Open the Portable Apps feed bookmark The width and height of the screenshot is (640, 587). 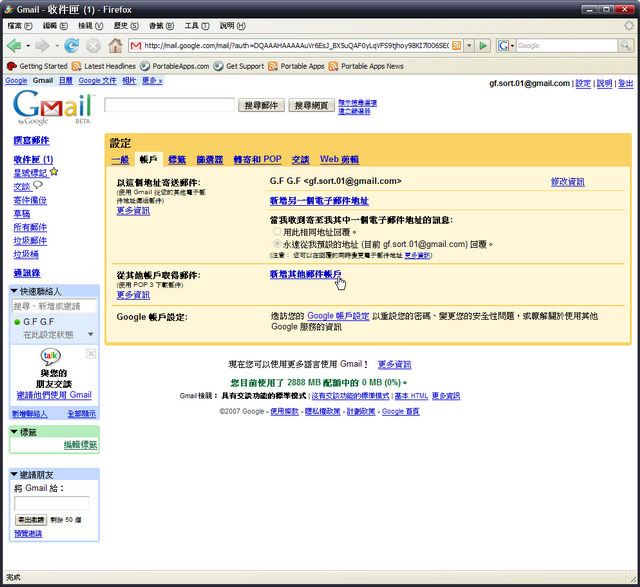[x=296, y=66]
